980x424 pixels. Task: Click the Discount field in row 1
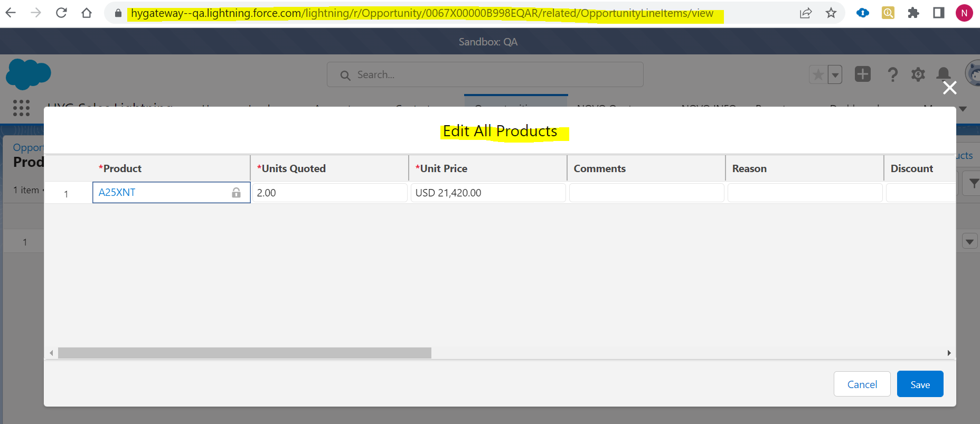tap(921, 193)
